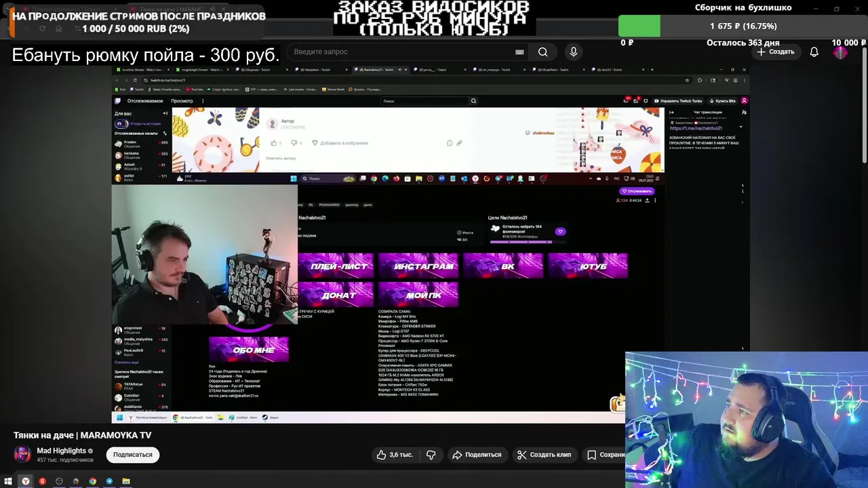Image resolution: width=868 pixels, height=488 pixels.
Task: Select Praden channel in Twitch followed list
Action: (142, 143)
